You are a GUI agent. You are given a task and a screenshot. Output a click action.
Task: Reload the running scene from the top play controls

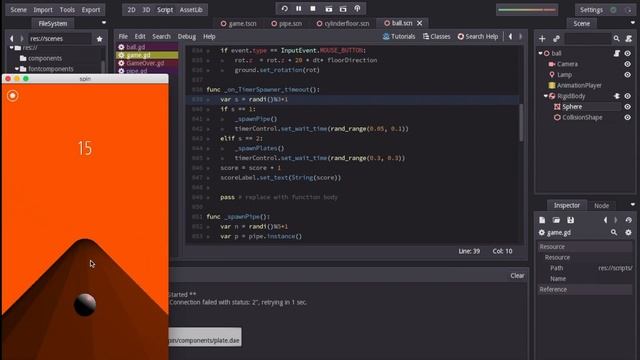(x=284, y=9)
